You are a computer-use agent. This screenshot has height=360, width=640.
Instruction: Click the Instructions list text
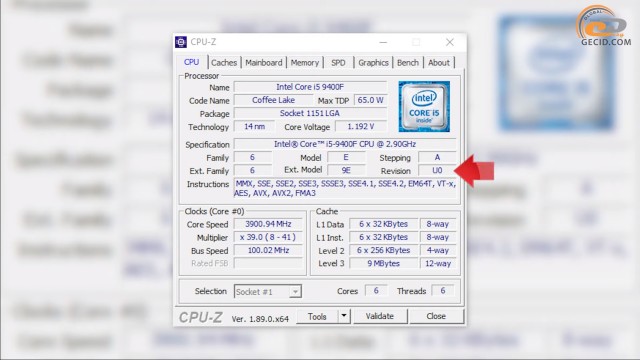click(345, 188)
